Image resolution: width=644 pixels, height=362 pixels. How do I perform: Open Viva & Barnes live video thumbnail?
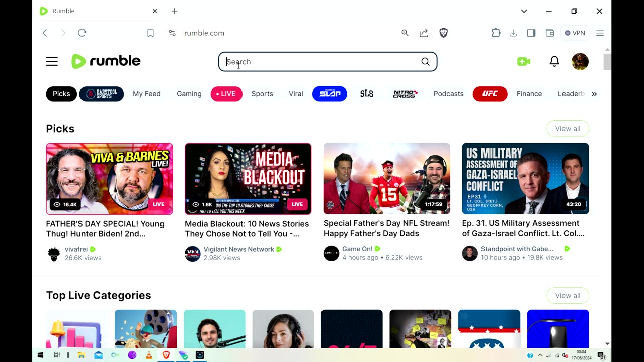[109, 179]
